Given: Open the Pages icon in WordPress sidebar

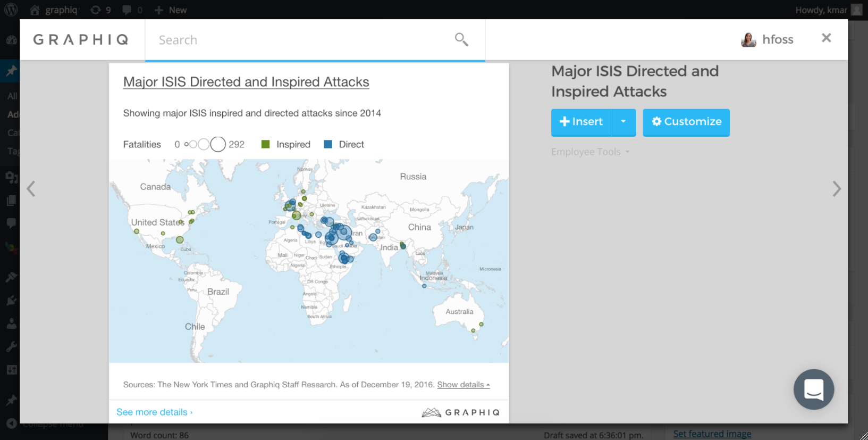Looking at the screenshot, I should (x=11, y=201).
